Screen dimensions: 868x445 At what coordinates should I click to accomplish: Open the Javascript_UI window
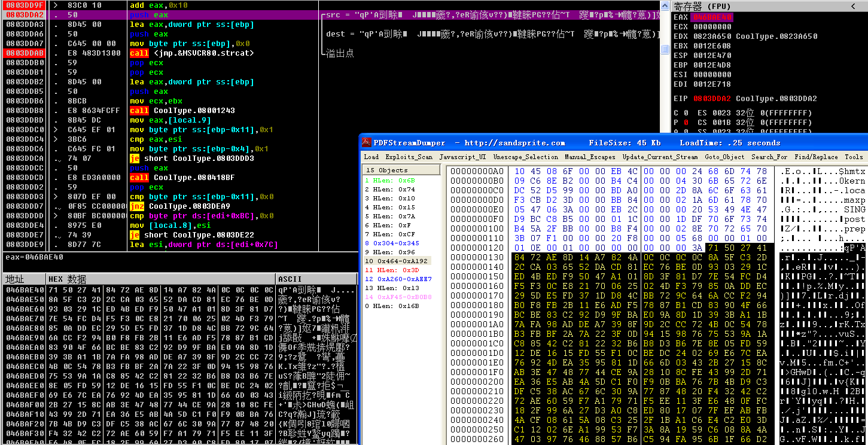[462, 157]
